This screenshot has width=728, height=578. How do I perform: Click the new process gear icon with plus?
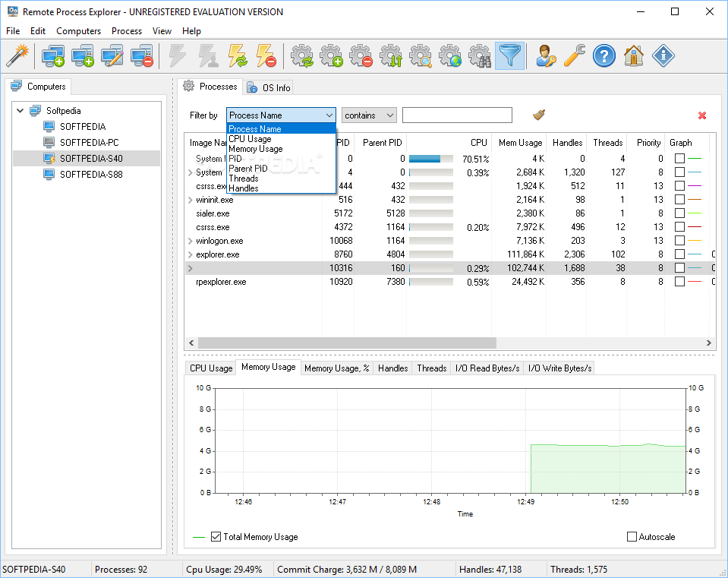pyautogui.click(x=332, y=55)
